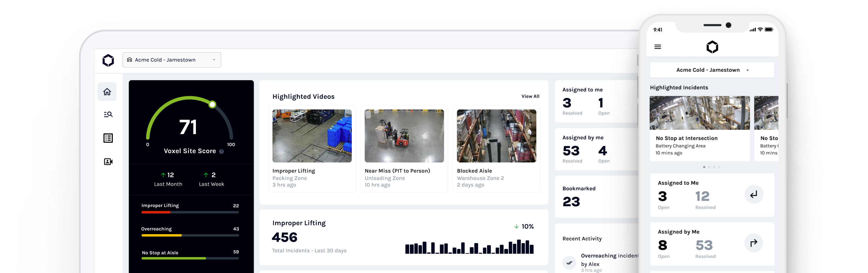This screenshot has height=273, width=868.
Task: Click the 456 total incidents number
Action: coord(285,237)
